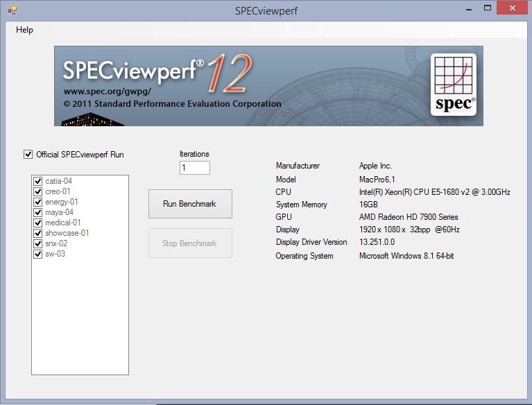The width and height of the screenshot is (532, 405).
Task: Click the 'Manufacturer' label
Action: coord(298,166)
